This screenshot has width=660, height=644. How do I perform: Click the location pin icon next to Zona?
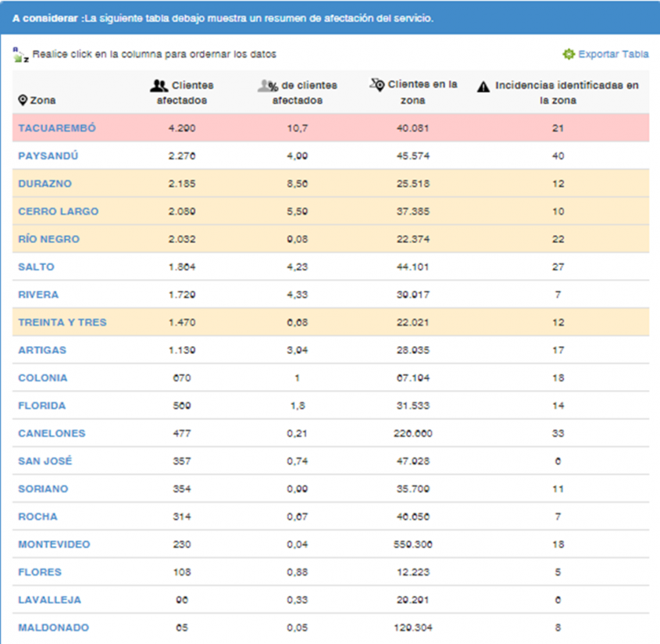tap(23, 101)
